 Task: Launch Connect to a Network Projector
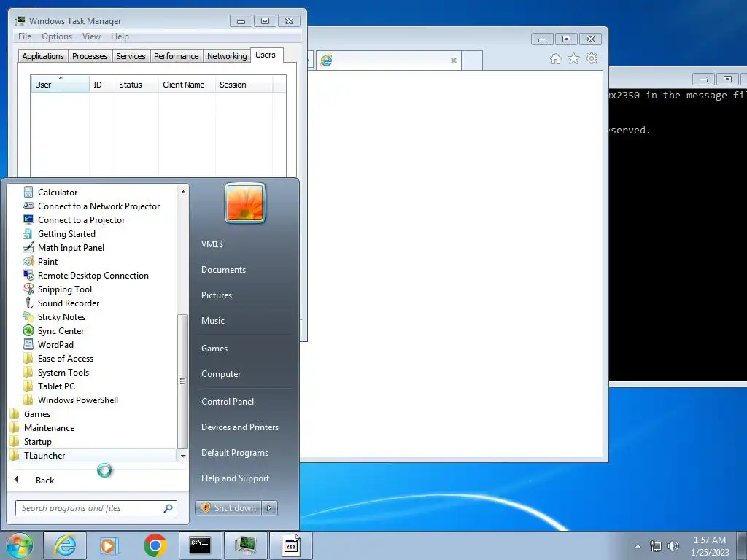98,206
